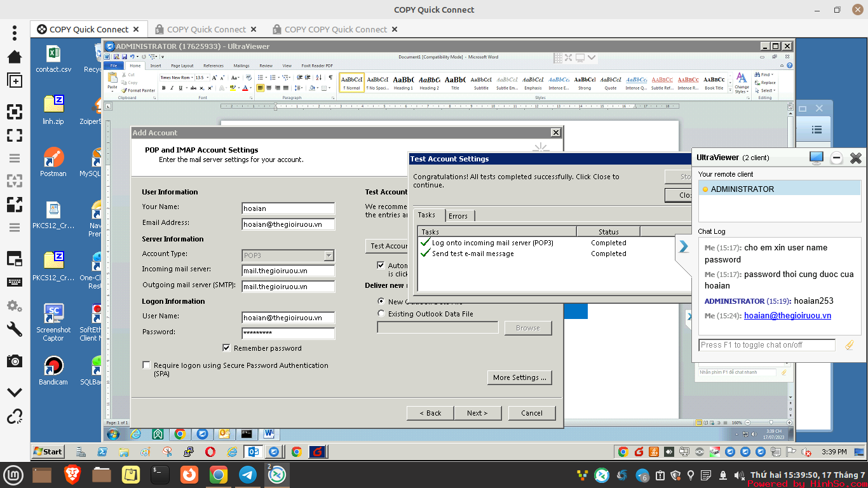Click Windows Start button on remote taskbar
Viewport: 868px width, 488px height.
coord(48,452)
